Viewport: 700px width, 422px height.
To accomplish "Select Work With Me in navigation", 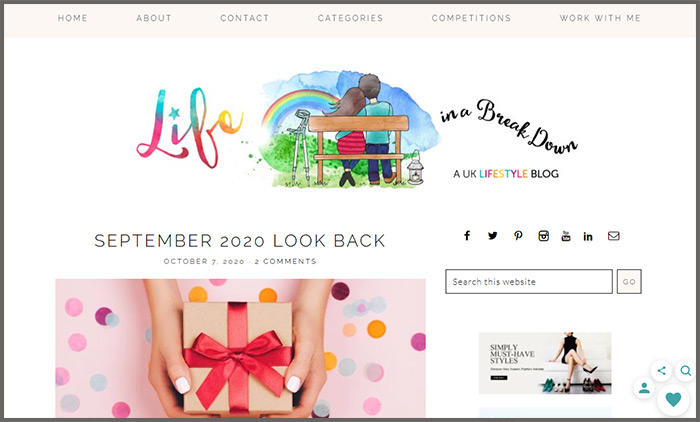I will coord(600,18).
